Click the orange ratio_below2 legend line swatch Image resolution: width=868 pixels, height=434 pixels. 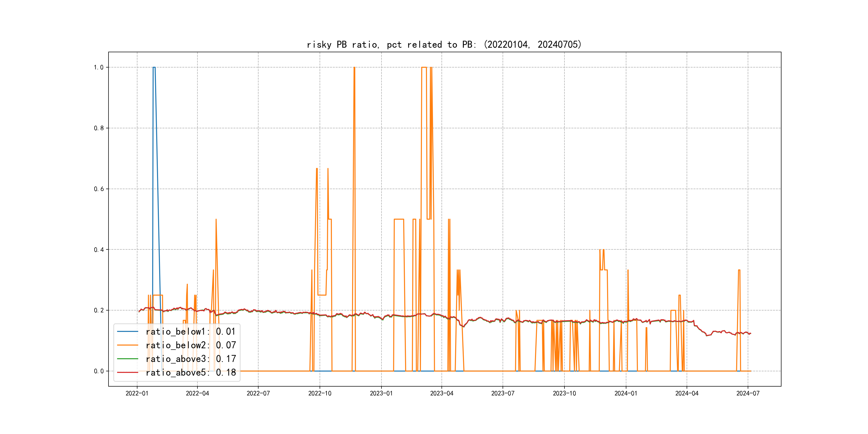click(127, 345)
